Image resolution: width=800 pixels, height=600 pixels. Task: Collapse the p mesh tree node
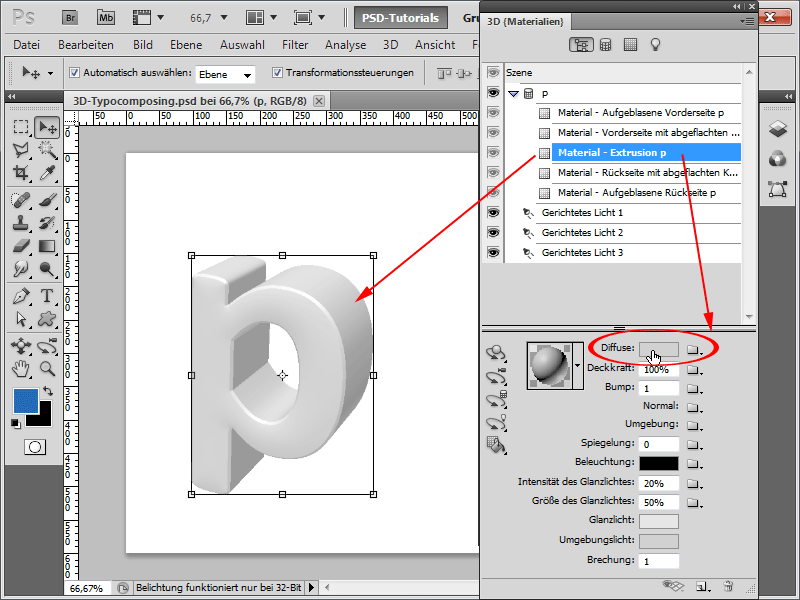coord(513,93)
